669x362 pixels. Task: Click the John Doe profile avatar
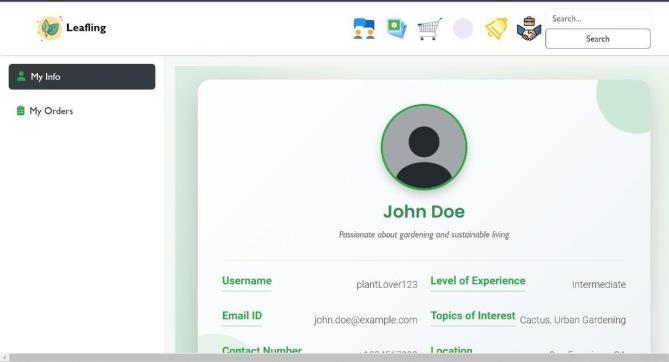[x=424, y=147]
